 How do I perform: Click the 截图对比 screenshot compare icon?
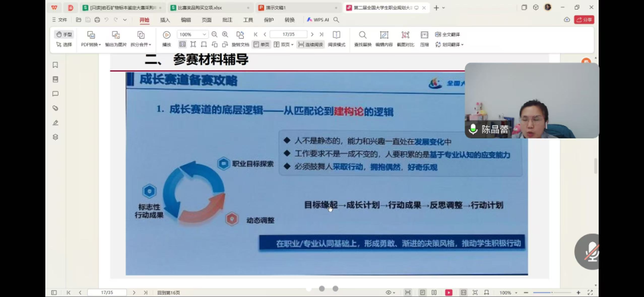click(405, 35)
